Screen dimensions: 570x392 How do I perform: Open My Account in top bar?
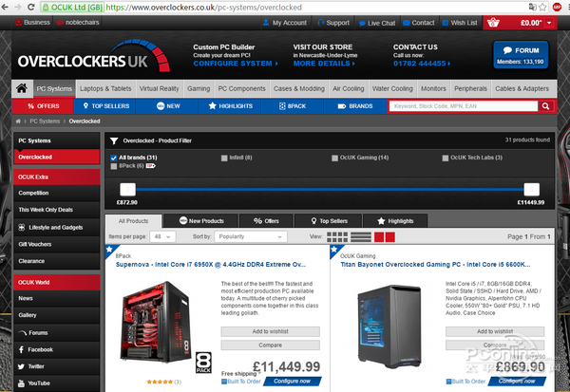click(285, 23)
